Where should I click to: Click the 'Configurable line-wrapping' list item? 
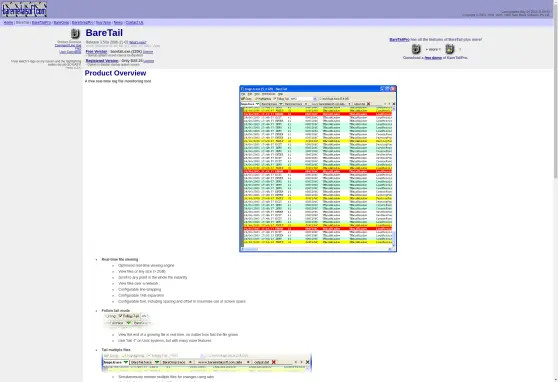(140, 289)
